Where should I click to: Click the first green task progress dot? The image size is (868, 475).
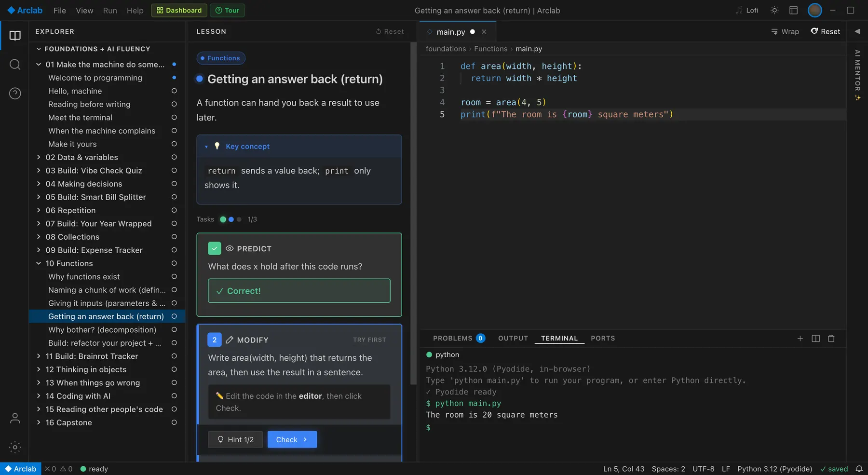(223, 219)
